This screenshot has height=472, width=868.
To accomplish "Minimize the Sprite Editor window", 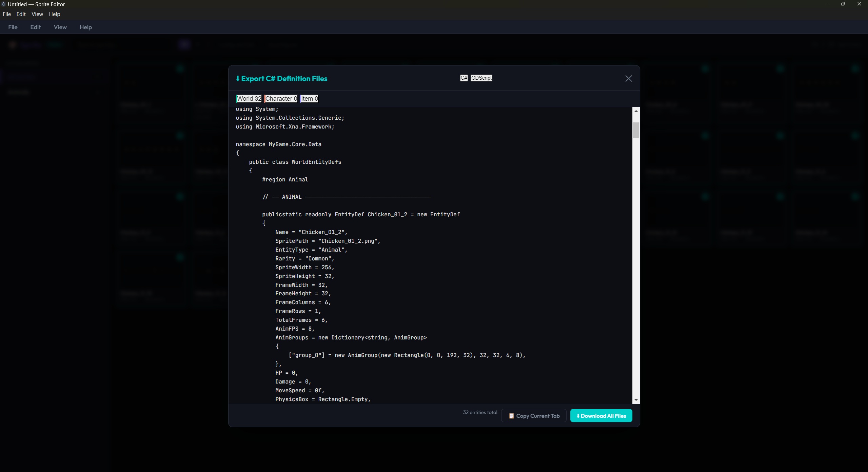I will 827,4.
